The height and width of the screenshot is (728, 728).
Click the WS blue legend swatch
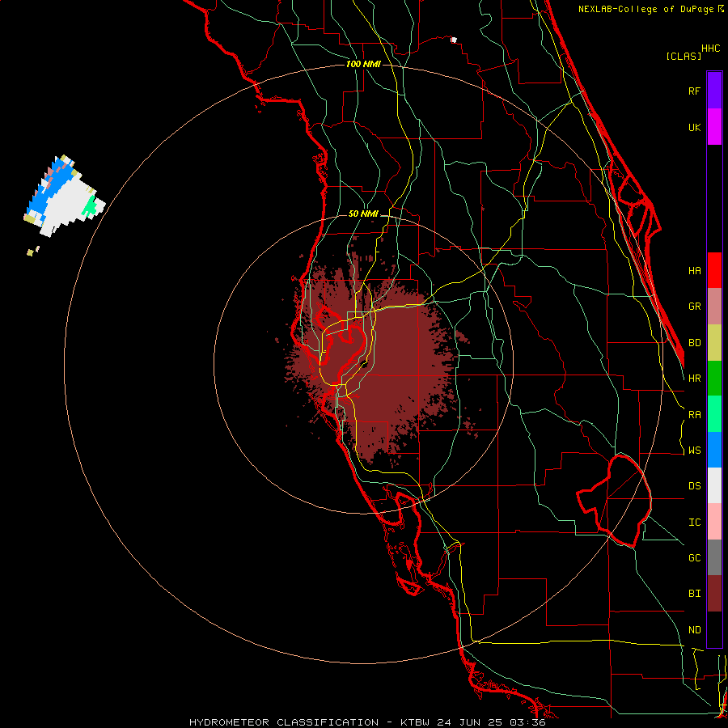(x=714, y=450)
